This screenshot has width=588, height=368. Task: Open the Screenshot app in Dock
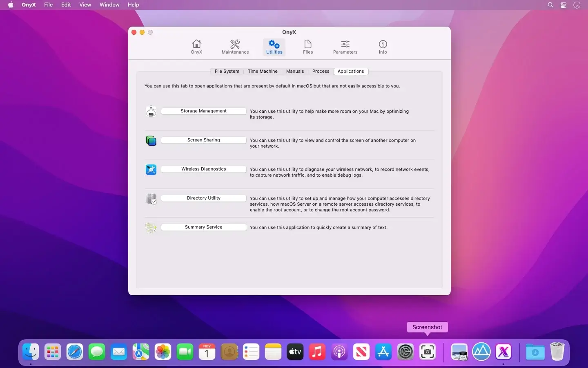(x=428, y=352)
